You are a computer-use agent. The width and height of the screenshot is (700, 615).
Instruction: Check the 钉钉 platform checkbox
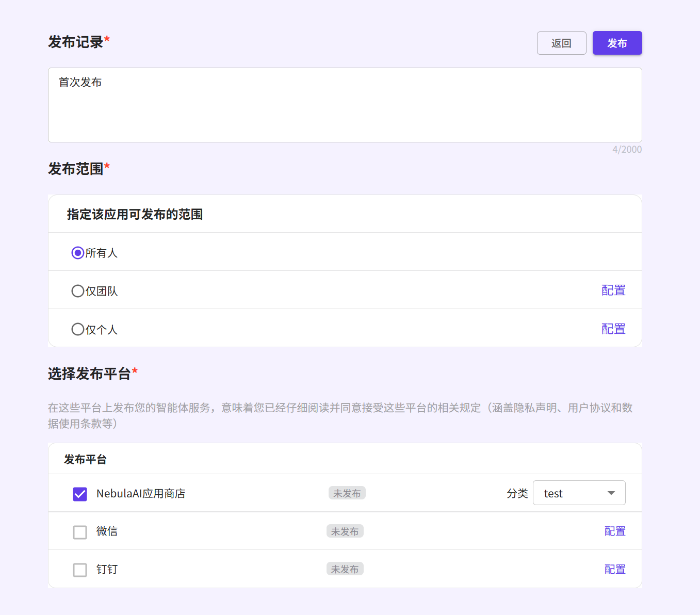click(x=80, y=570)
